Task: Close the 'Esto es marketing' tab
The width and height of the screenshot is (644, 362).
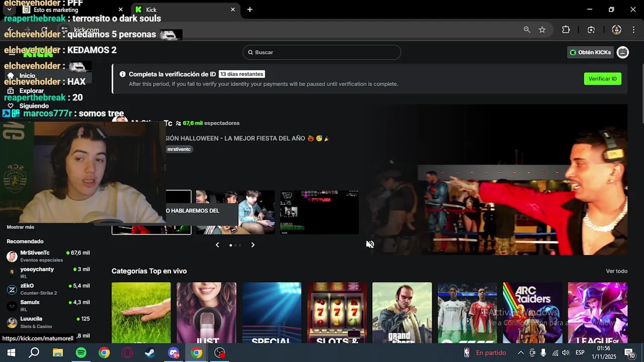Action: click(x=121, y=10)
